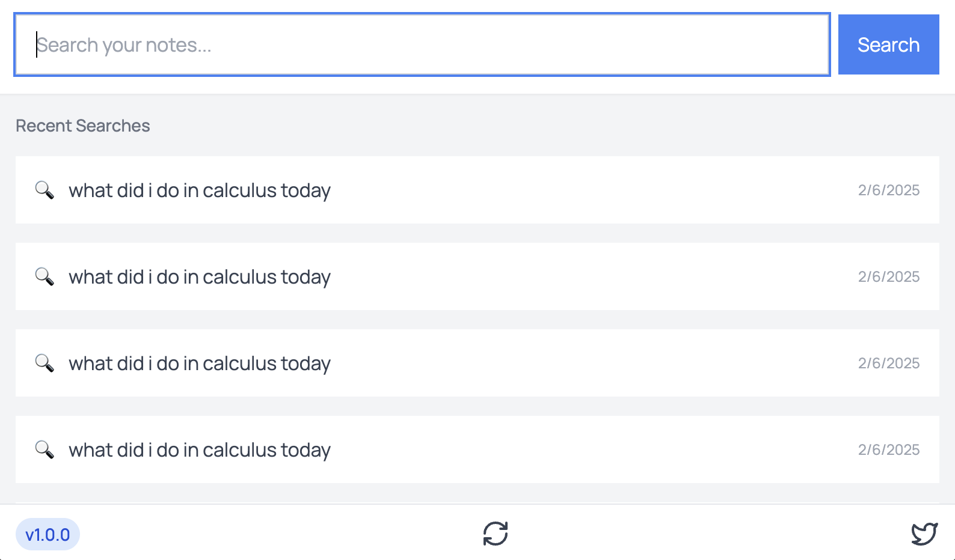
Task: Click the v1.0.0 version badge
Action: 48,534
